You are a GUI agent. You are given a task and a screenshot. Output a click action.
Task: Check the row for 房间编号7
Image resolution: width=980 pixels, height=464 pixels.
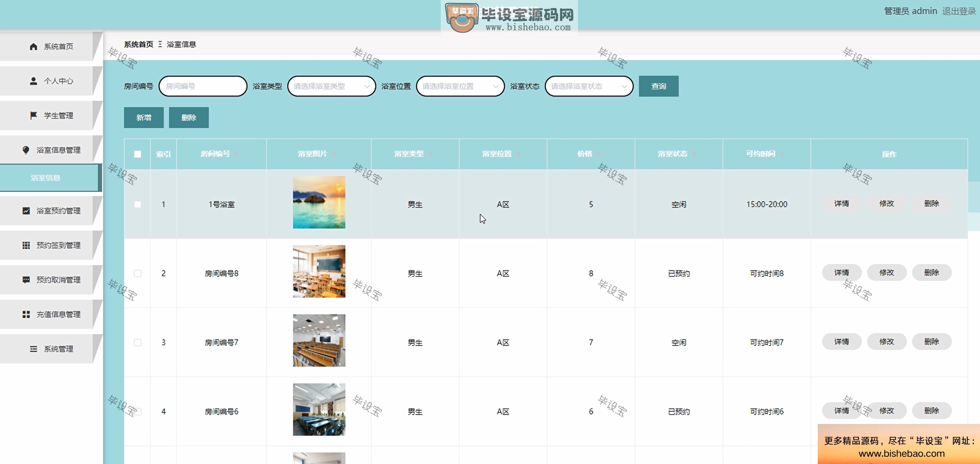click(x=137, y=342)
